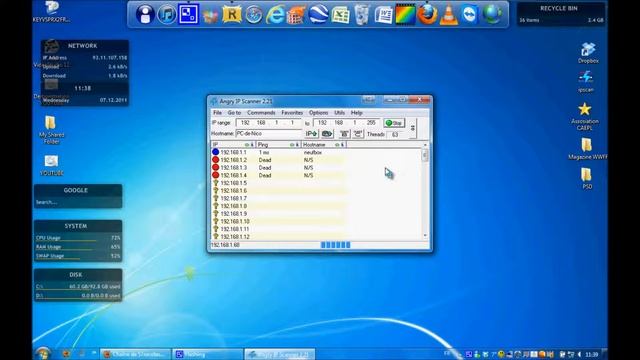This screenshot has height=360, width=640.
Task: Click the starting IP range field
Action: pyautogui.click(x=269, y=123)
